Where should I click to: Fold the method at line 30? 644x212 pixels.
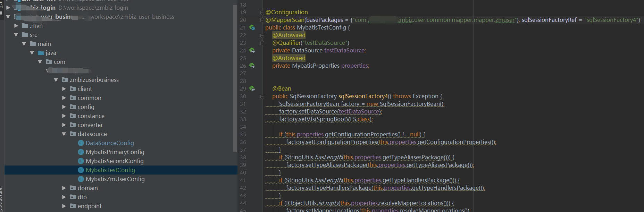pyautogui.click(x=262, y=96)
